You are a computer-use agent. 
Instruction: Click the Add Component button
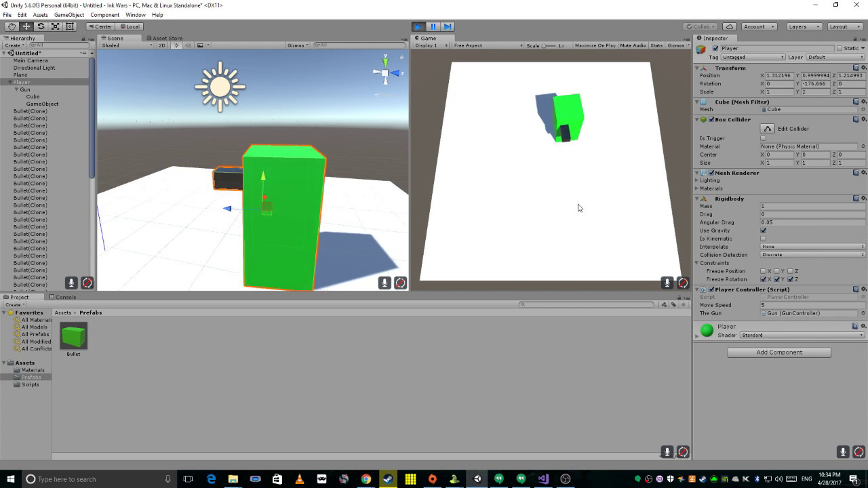(779, 352)
